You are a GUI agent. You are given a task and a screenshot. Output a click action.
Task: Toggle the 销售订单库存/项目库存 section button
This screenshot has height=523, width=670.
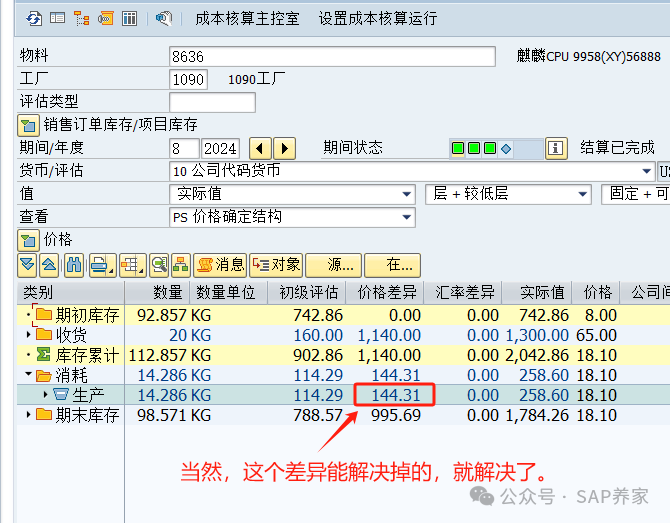[x=28, y=125]
